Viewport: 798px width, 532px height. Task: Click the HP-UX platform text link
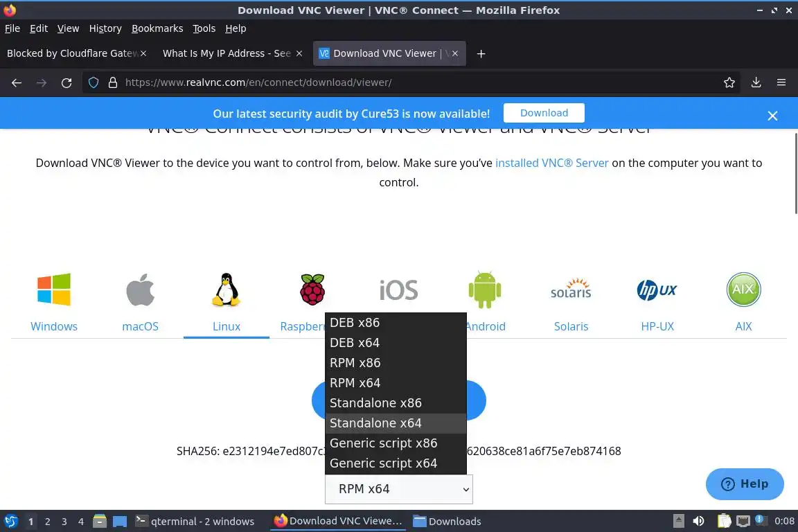(x=657, y=326)
